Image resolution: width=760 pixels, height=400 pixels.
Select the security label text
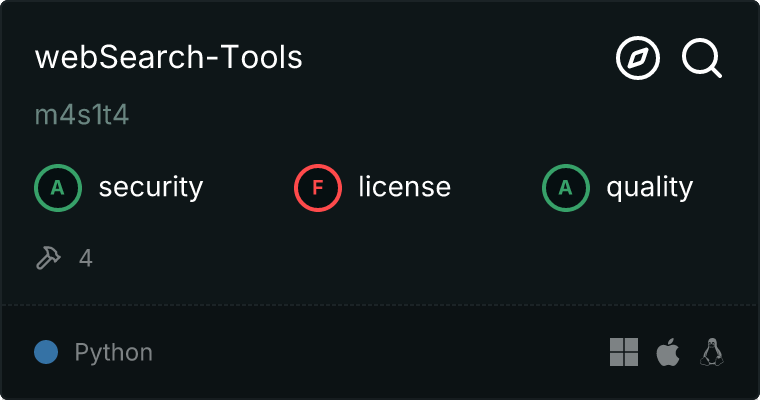point(150,187)
